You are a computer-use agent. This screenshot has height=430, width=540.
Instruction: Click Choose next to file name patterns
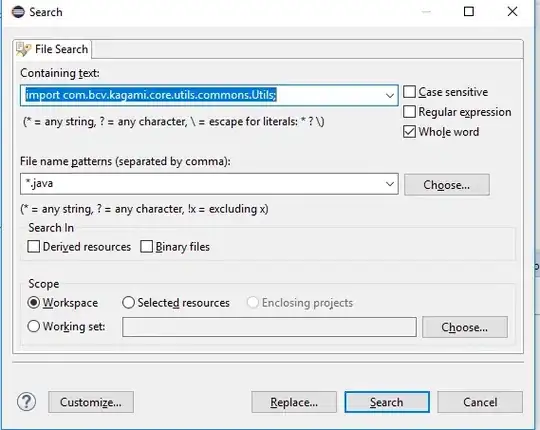coord(447,185)
